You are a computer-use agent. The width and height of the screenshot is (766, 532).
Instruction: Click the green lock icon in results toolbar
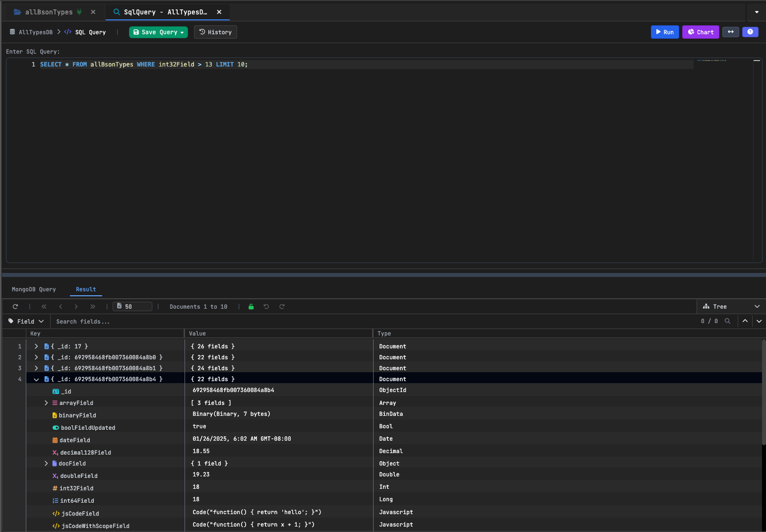(251, 306)
